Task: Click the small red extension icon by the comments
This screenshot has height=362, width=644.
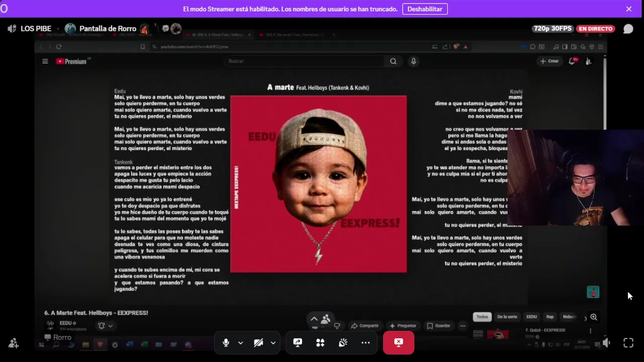Action: pyautogui.click(x=593, y=292)
